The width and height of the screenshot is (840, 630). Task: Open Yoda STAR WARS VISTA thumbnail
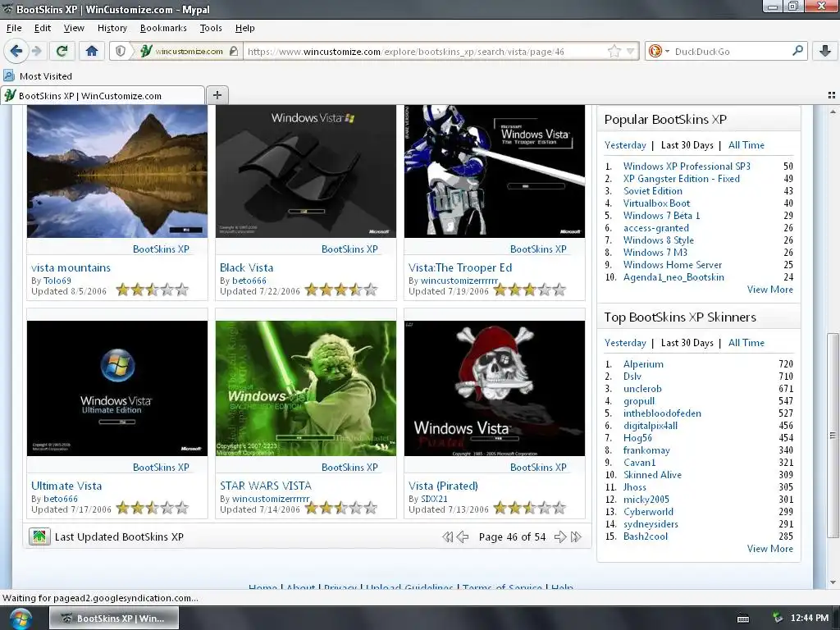coord(305,388)
